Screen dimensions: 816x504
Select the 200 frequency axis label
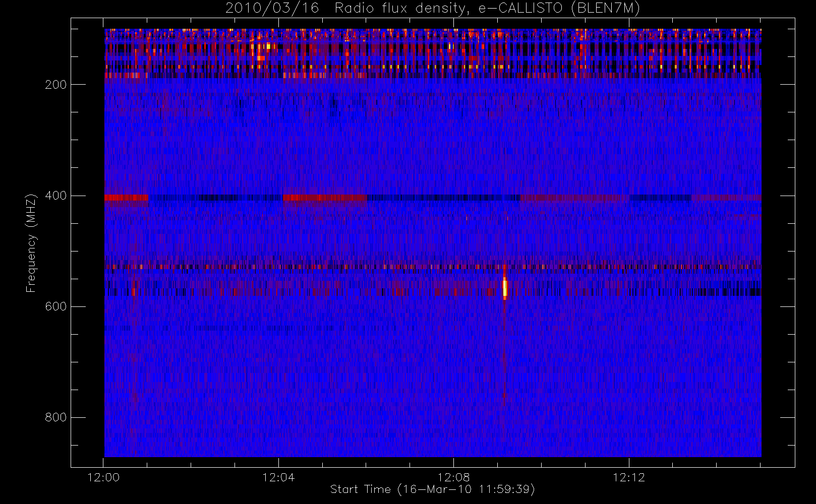[x=55, y=85]
